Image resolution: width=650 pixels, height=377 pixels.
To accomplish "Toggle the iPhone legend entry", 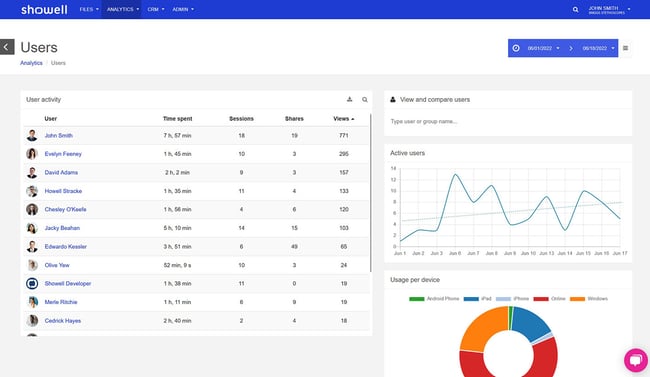I will tap(512, 299).
